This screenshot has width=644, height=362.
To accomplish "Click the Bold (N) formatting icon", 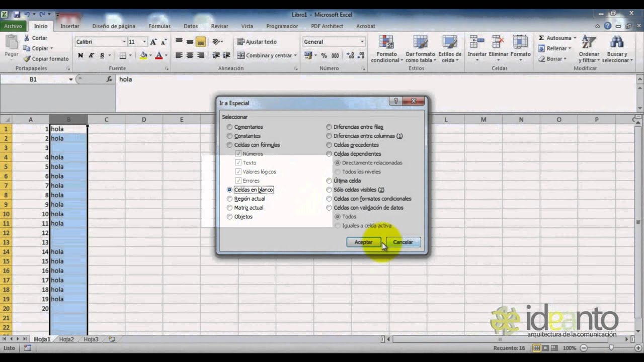I will 80,56.
